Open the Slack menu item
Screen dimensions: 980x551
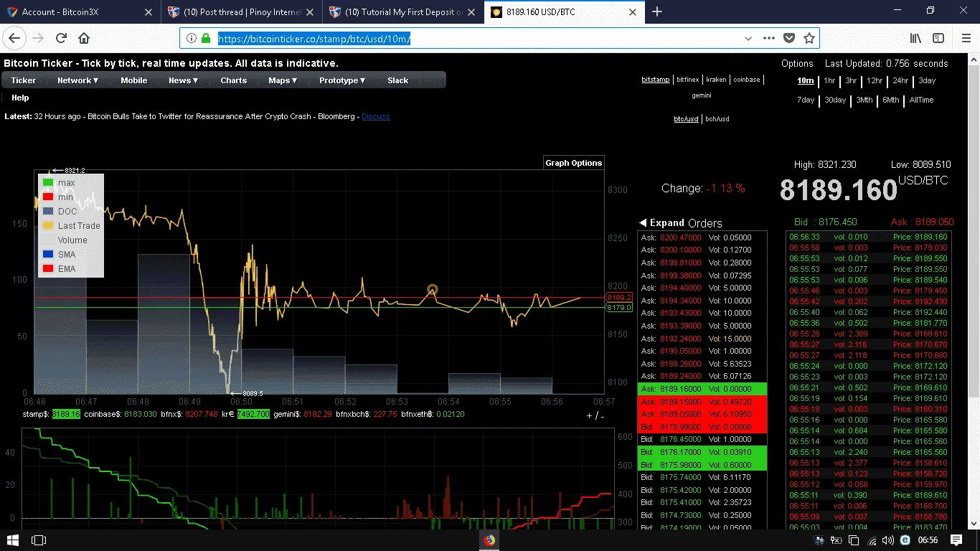[398, 80]
